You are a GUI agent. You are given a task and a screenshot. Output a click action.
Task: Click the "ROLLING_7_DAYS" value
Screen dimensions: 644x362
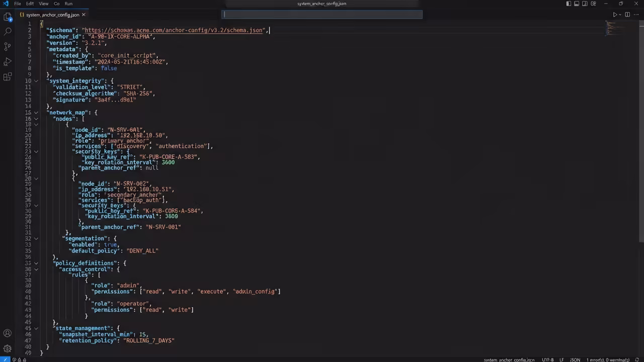(149, 340)
